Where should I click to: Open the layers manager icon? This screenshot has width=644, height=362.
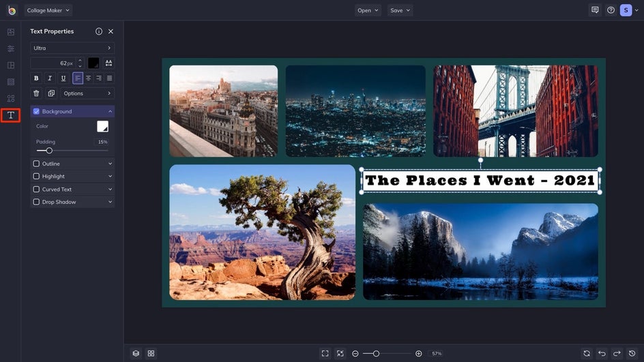[136, 353]
